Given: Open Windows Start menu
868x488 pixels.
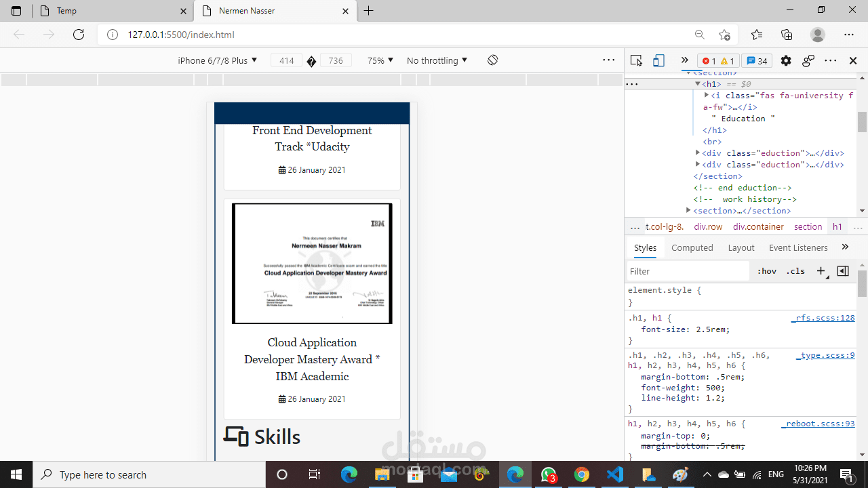Looking at the screenshot, I should click(16, 474).
